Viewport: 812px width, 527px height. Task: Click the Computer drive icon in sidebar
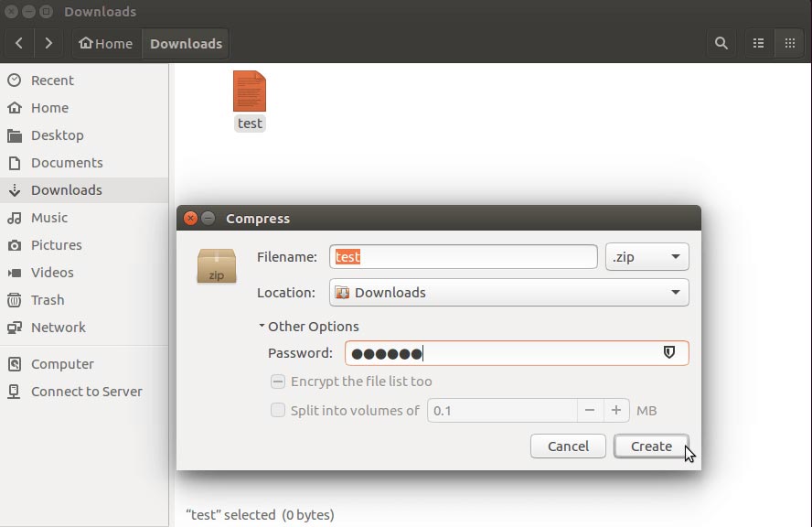[15, 364]
